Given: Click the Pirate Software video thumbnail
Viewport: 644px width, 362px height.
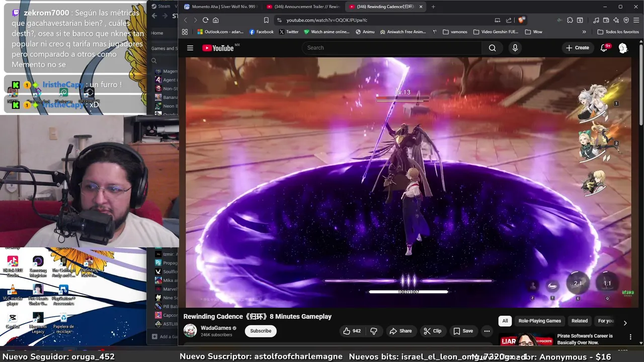Looking at the screenshot, I should (x=525, y=339).
